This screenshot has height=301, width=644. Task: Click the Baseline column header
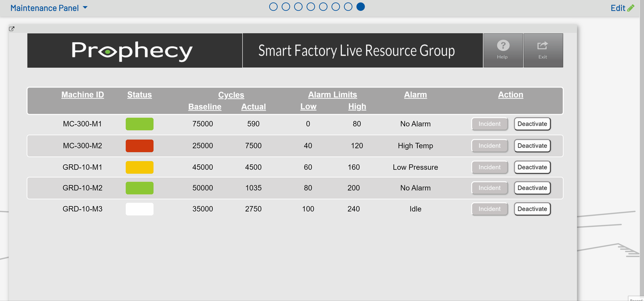(205, 106)
